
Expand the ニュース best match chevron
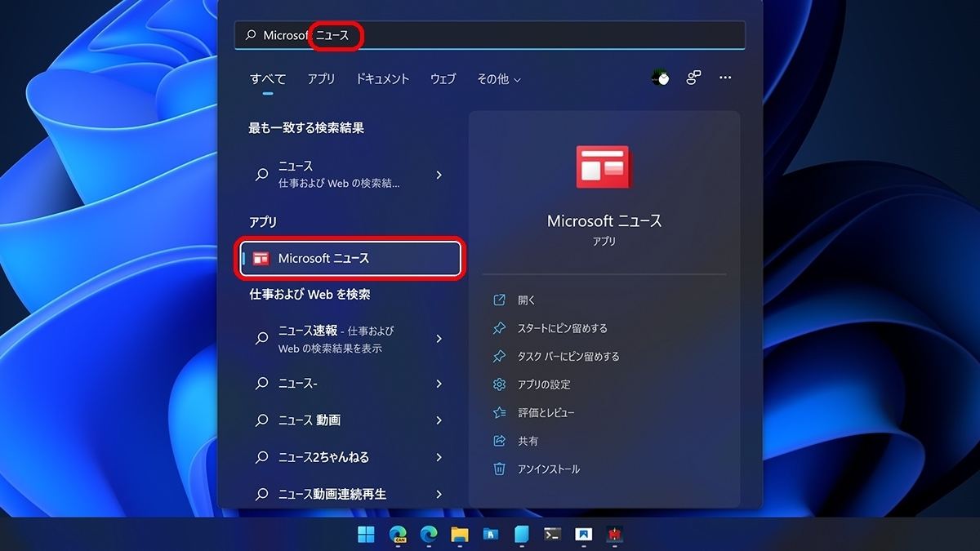pos(439,175)
